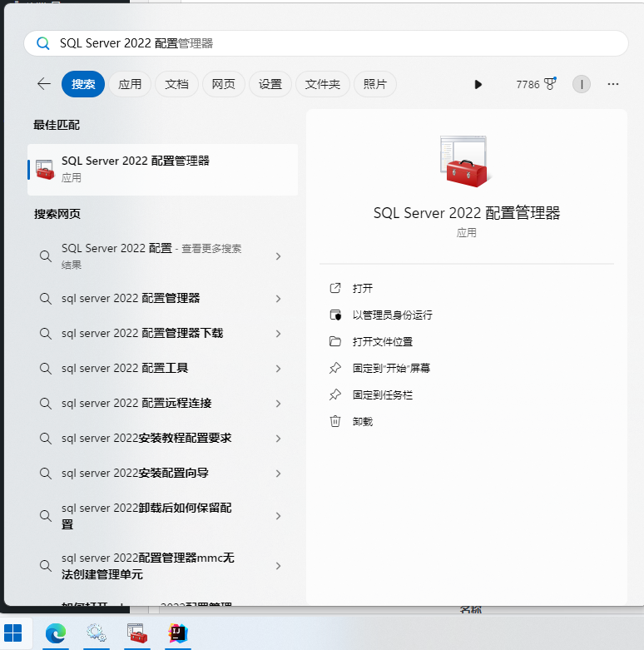The height and width of the screenshot is (650, 644).
Task: Expand chevron for 配置管理器mmc无法创建管理单元 suggestion
Action: pos(278,566)
